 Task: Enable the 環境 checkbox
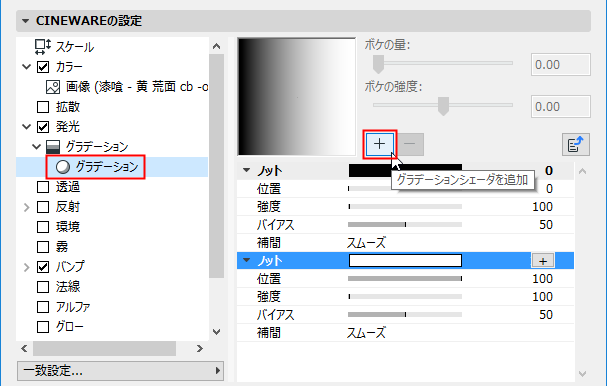click(x=43, y=226)
